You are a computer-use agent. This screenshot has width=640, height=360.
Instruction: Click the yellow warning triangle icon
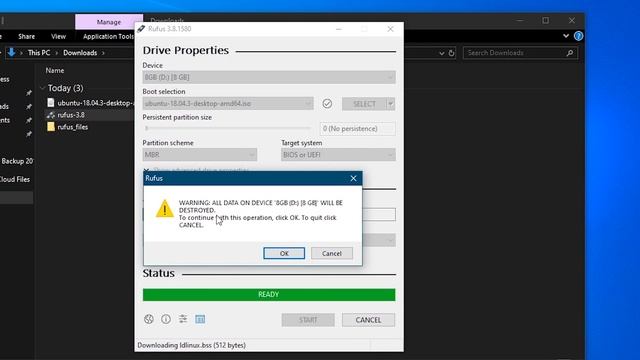(x=164, y=209)
